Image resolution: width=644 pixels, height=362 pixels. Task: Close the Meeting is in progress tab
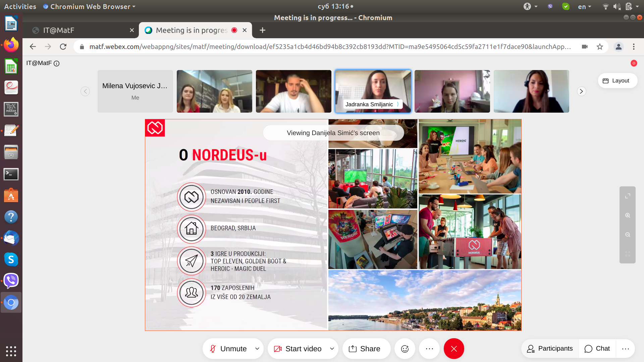coord(245,30)
